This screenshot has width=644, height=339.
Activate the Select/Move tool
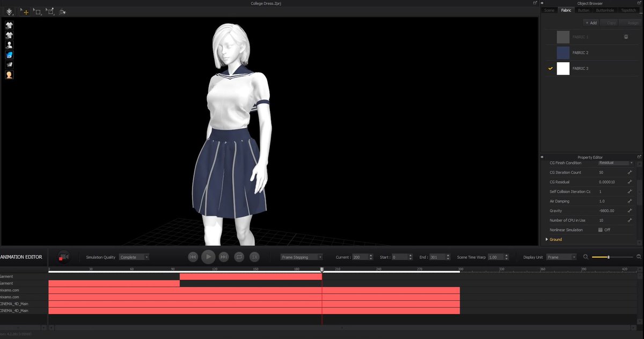[x=25, y=11]
